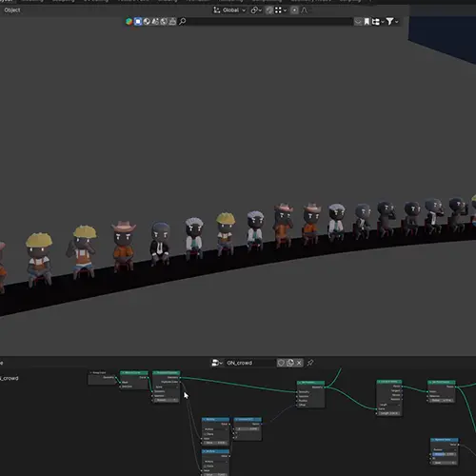Viewport: 476px width, 476px height.
Task: Select the blue square filter icon
Action: click(x=138, y=21)
